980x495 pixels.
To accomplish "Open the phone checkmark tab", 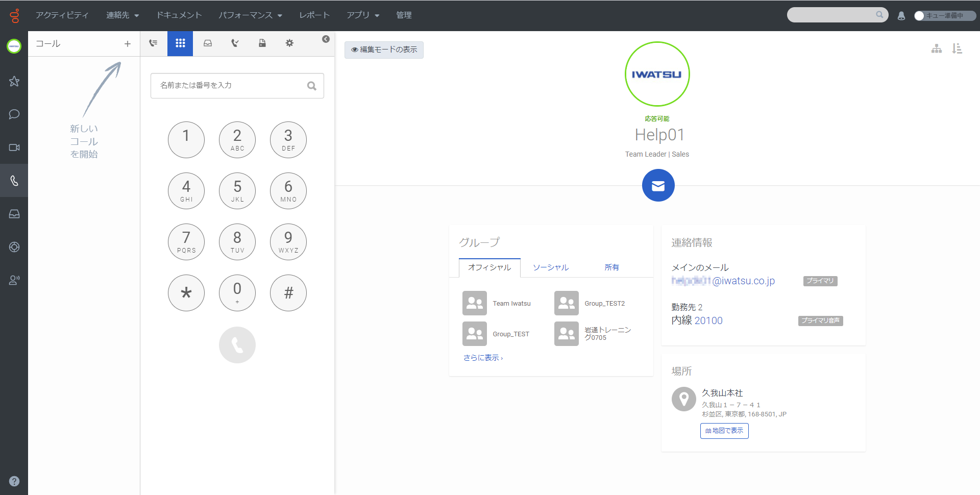I will click(x=235, y=43).
